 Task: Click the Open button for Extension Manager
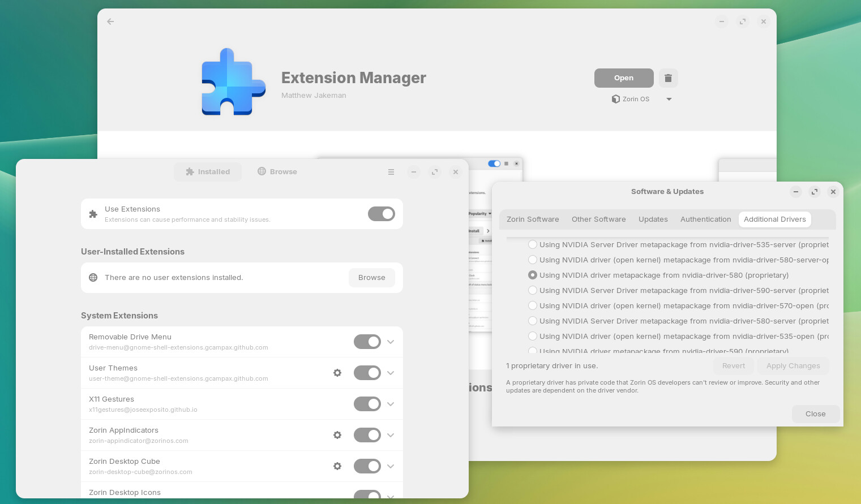pos(624,78)
